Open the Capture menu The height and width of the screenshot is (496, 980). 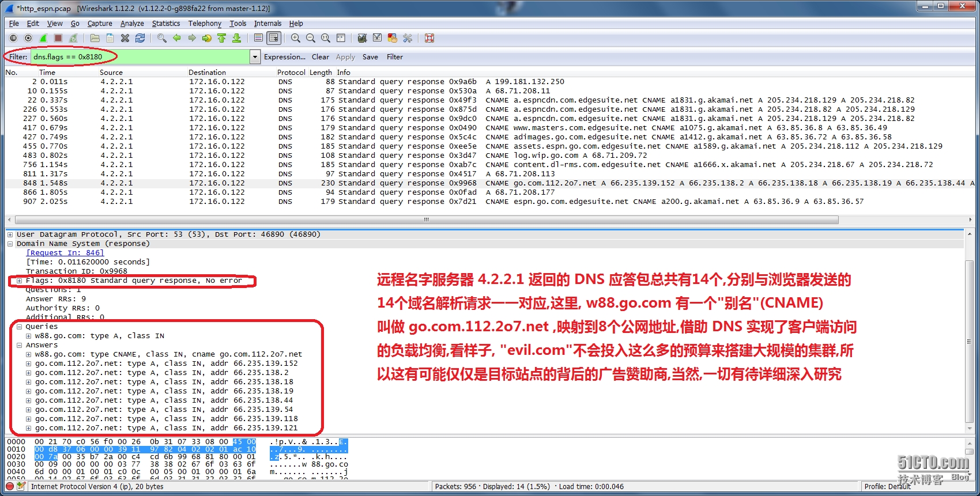click(x=100, y=24)
